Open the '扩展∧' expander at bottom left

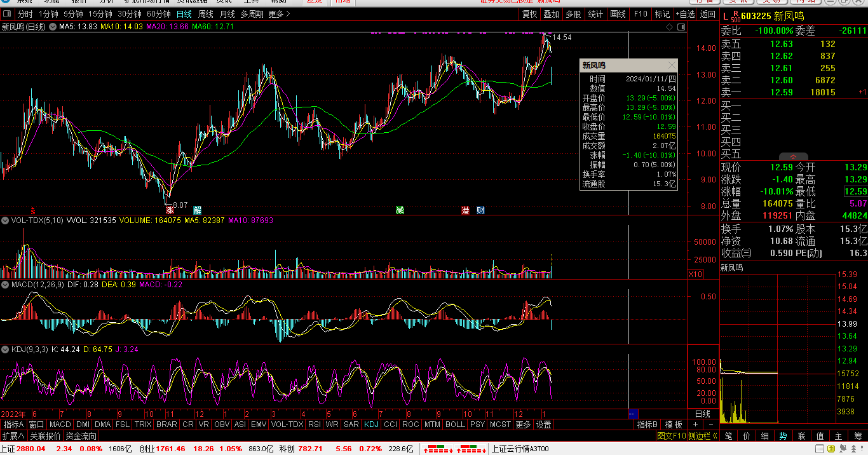click(x=13, y=436)
